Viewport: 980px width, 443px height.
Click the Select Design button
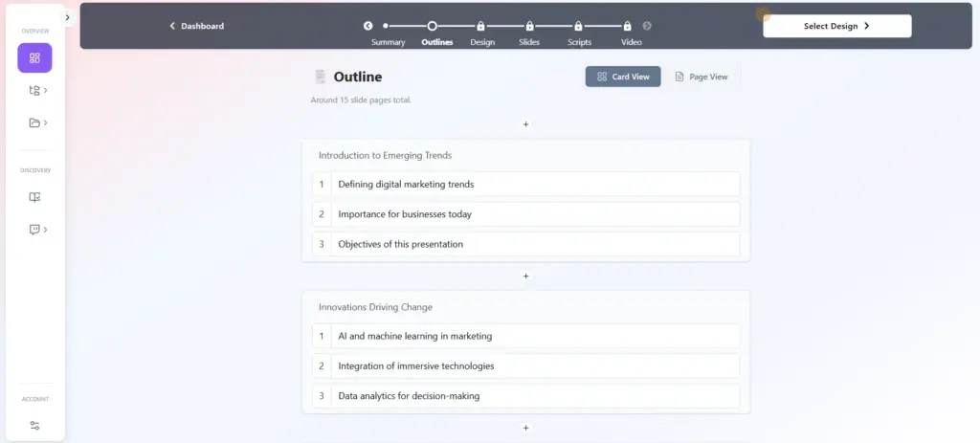pyautogui.click(x=836, y=26)
